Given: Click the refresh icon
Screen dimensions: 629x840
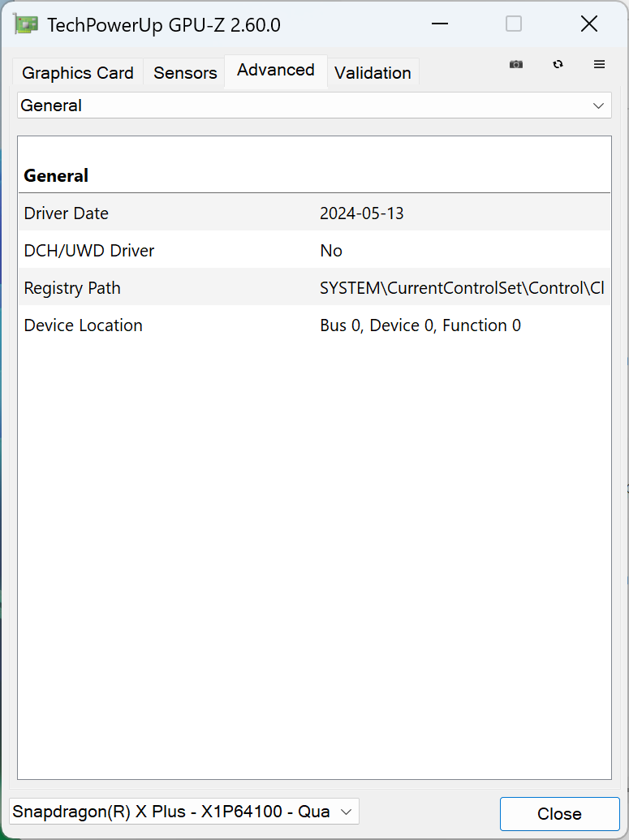Looking at the screenshot, I should click(558, 65).
